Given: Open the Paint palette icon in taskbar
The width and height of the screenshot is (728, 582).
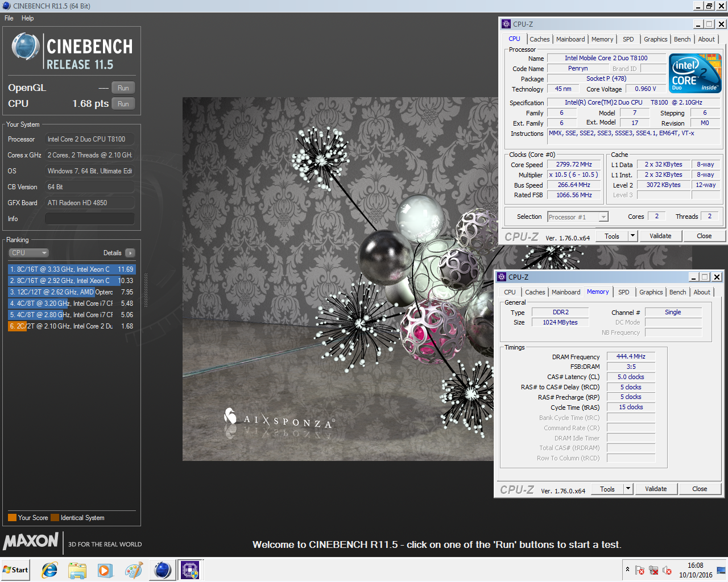Looking at the screenshot, I should [134, 569].
